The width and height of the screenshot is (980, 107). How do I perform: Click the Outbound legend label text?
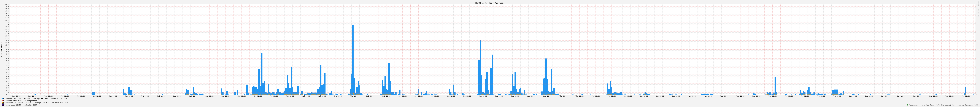9,103
